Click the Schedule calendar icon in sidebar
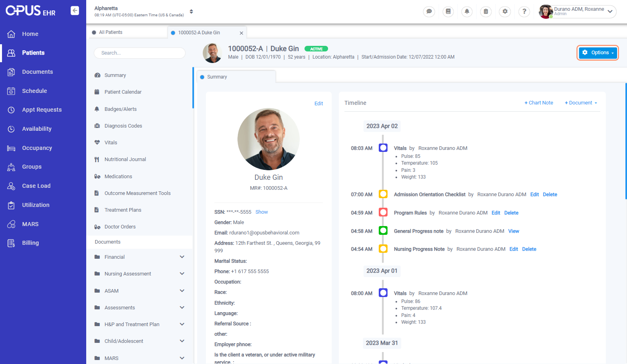The height and width of the screenshot is (364, 627). coord(11,91)
